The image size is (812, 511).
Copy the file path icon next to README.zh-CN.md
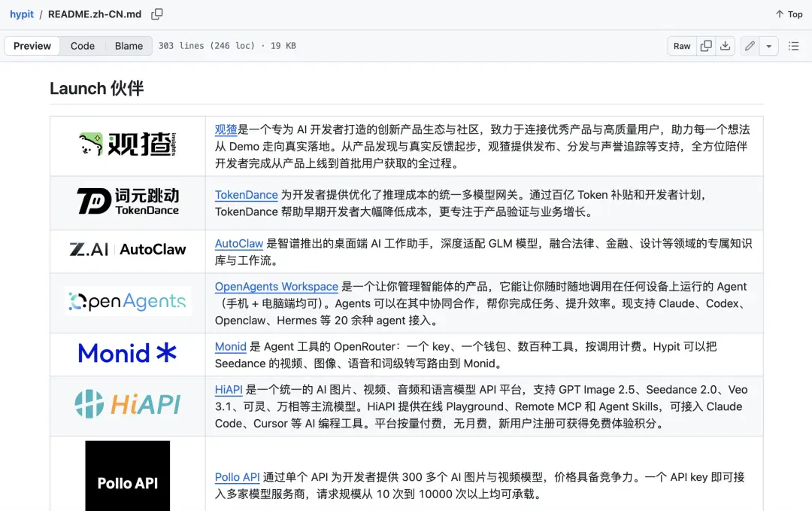[x=156, y=14]
